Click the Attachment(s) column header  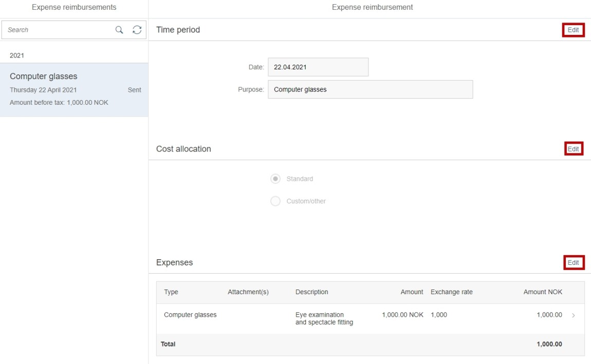tap(248, 292)
